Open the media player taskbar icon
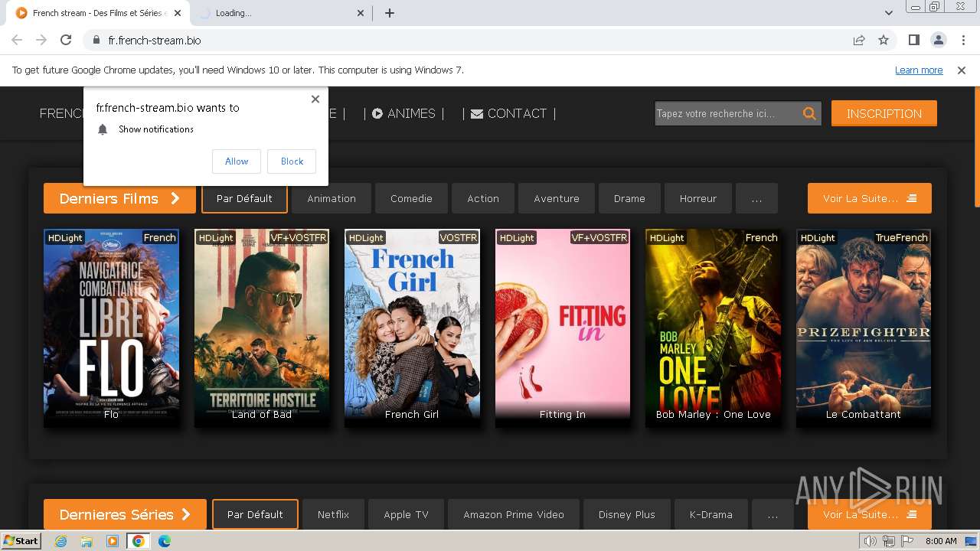 (113, 541)
